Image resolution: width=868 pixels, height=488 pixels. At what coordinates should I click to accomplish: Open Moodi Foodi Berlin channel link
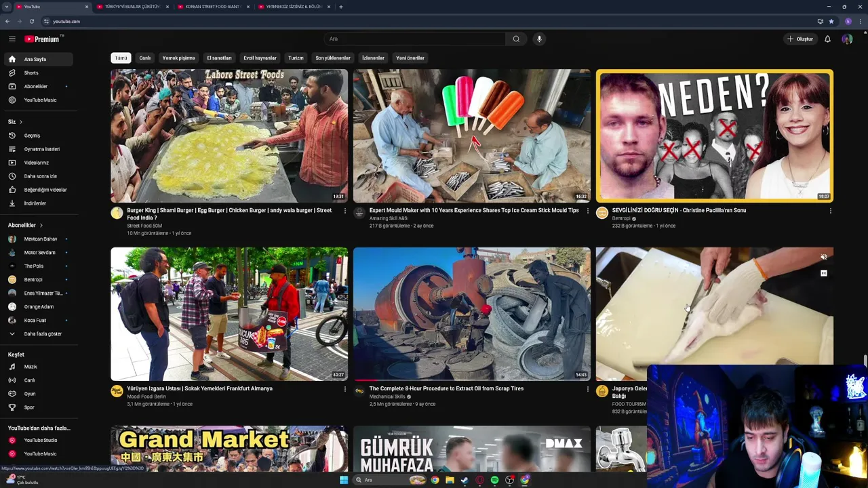point(146,396)
